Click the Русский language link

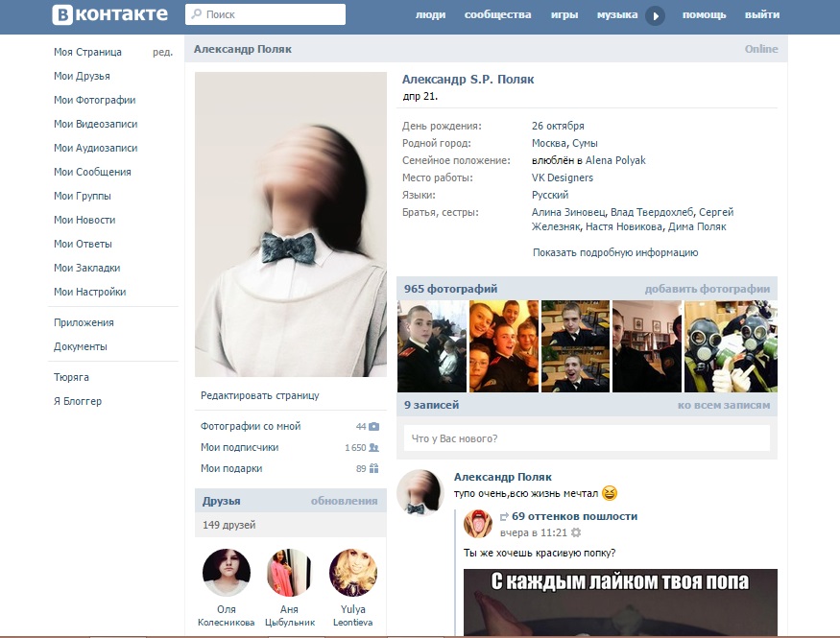point(550,195)
